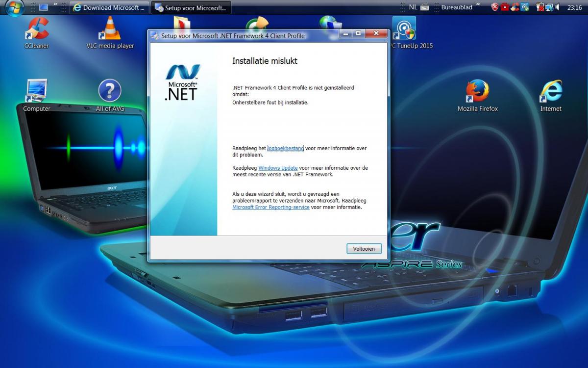Click the NL language indicator
Viewport: 588px width, 368px height.
(x=413, y=7)
